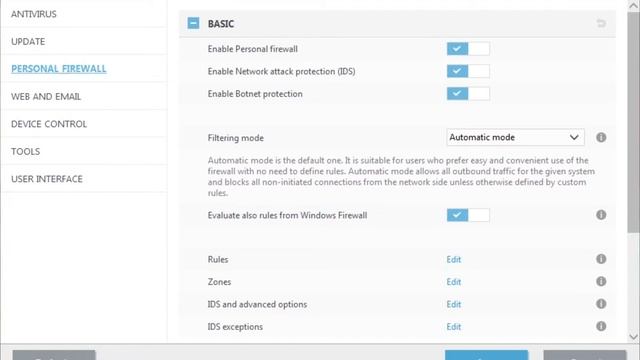This screenshot has width=640, height=360.
Task: Click info icon next to Filtering mode
Action: [x=601, y=138]
